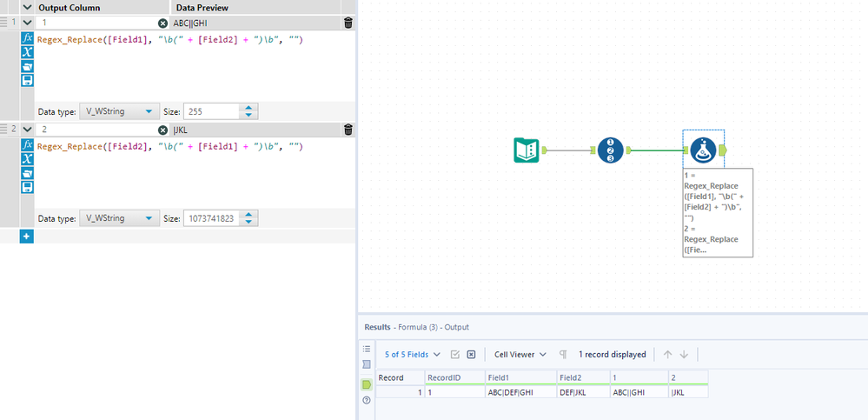Image resolution: width=868 pixels, height=420 pixels.
Task: Click the Output Column header label
Action: [x=69, y=8]
